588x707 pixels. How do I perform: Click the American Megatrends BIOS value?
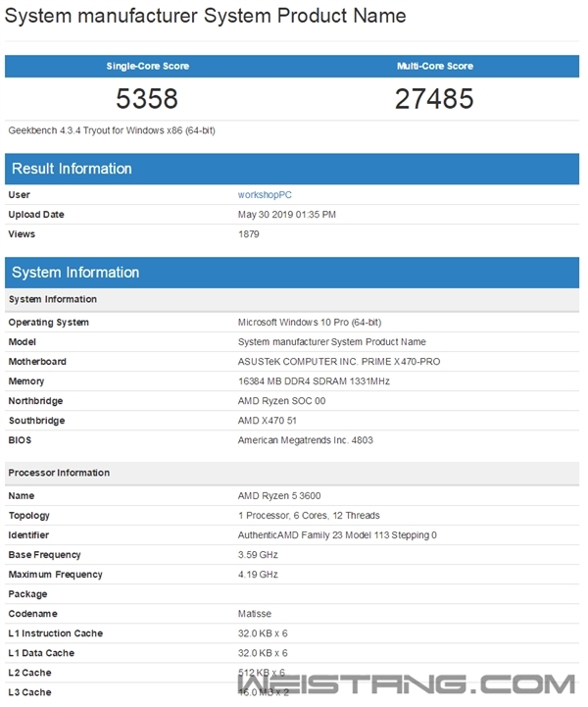(318, 440)
